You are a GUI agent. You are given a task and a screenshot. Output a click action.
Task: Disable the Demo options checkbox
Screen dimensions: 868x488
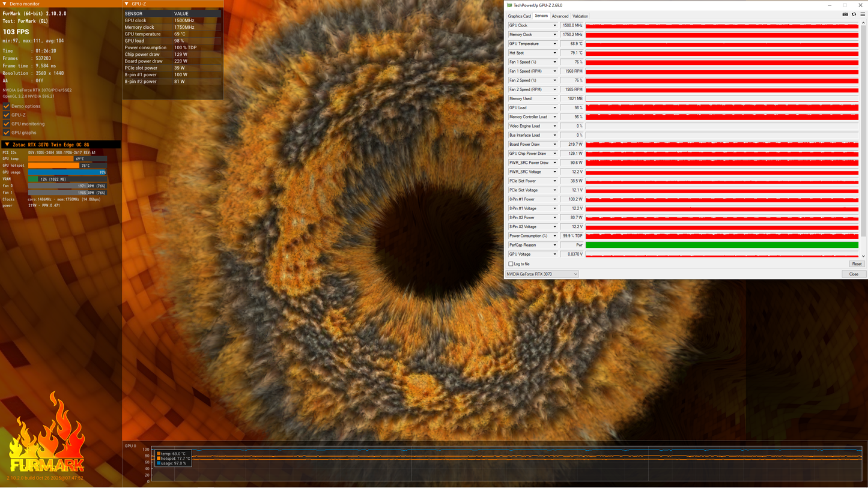7,106
